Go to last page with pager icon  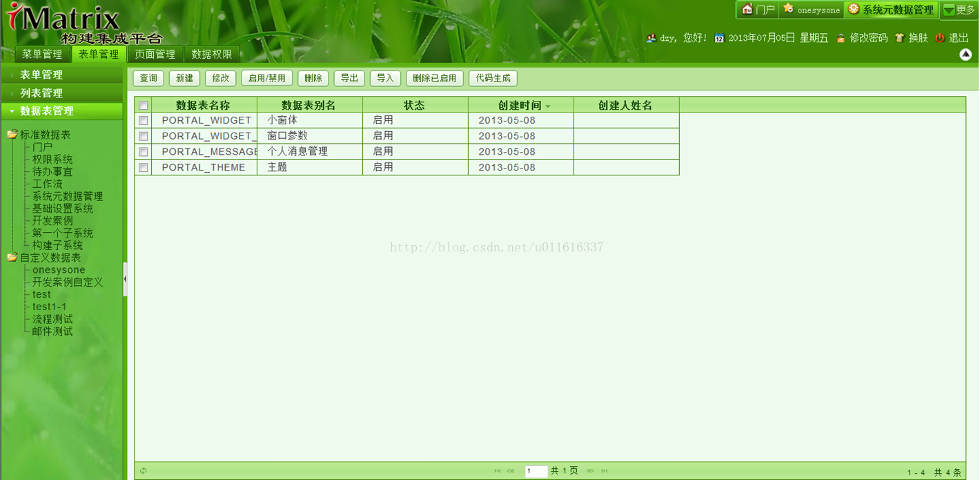pyautogui.click(x=605, y=471)
